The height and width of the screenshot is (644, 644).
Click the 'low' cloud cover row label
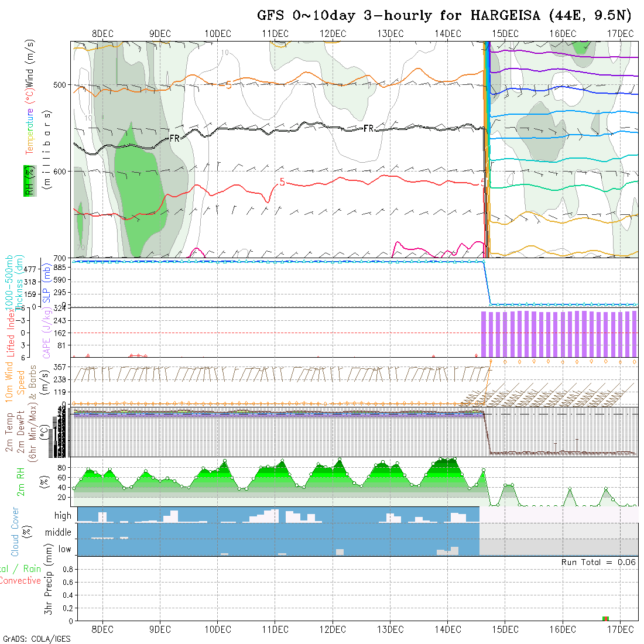(x=64, y=549)
